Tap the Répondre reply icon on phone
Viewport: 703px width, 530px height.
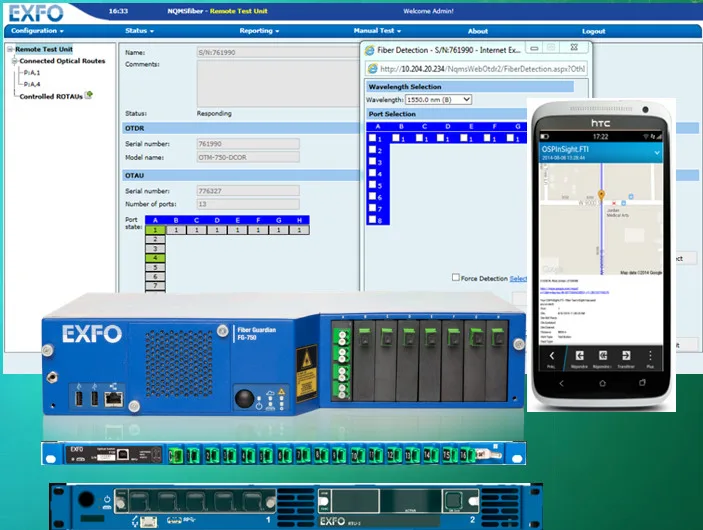pos(580,356)
